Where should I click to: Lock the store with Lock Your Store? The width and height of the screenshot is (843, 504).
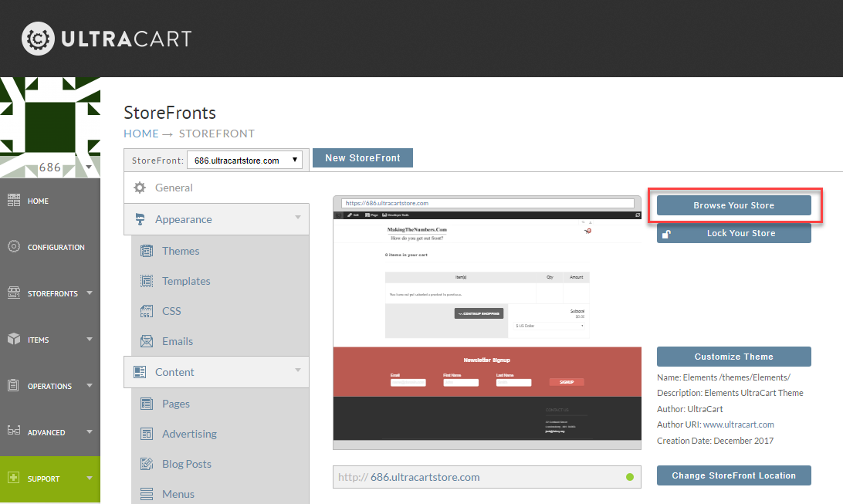pyautogui.click(x=734, y=233)
